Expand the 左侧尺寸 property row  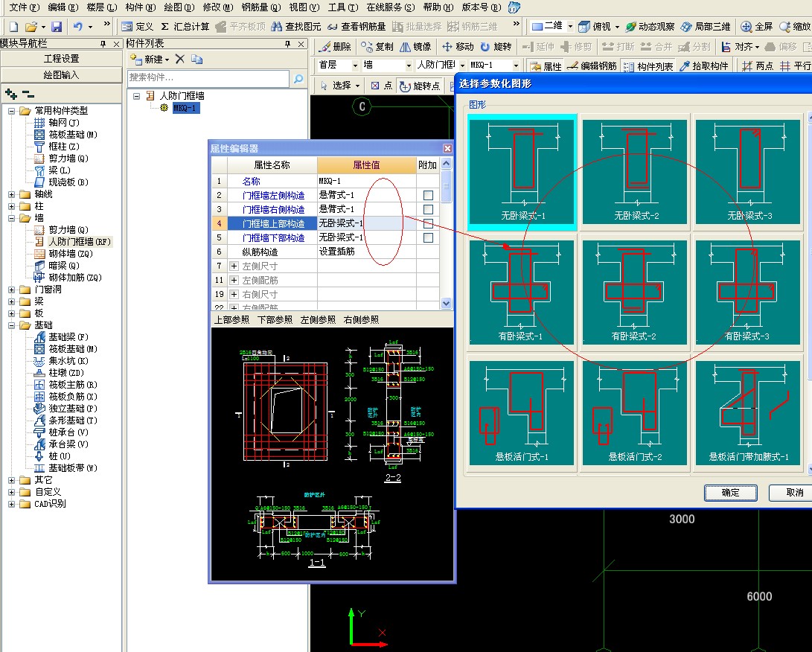[234, 266]
